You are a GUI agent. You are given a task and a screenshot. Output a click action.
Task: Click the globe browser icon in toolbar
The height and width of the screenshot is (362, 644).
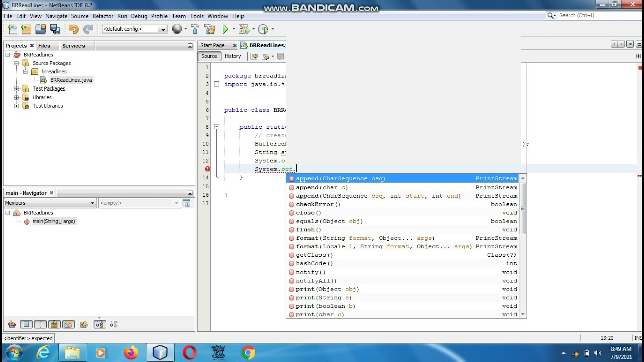177,29
